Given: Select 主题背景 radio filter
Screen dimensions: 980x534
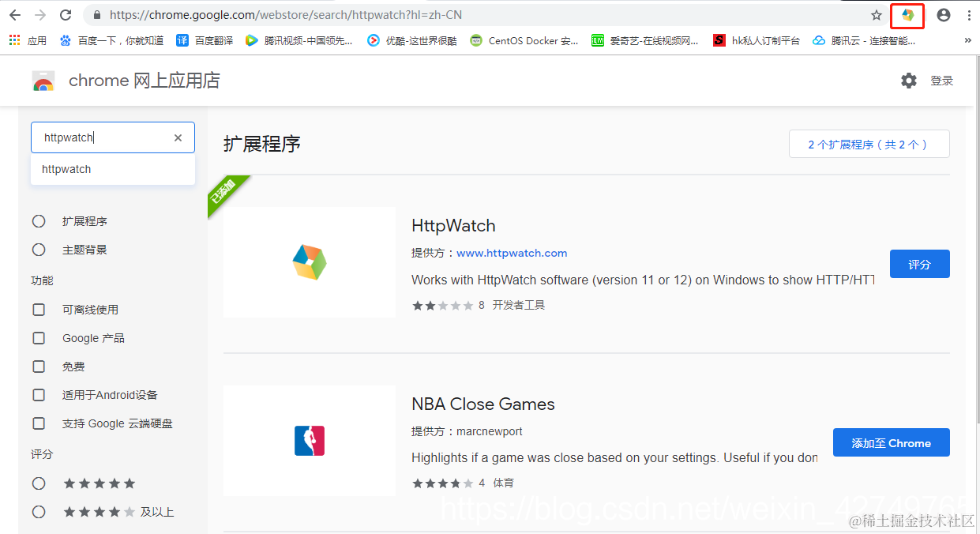Looking at the screenshot, I should tap(39, 250).
